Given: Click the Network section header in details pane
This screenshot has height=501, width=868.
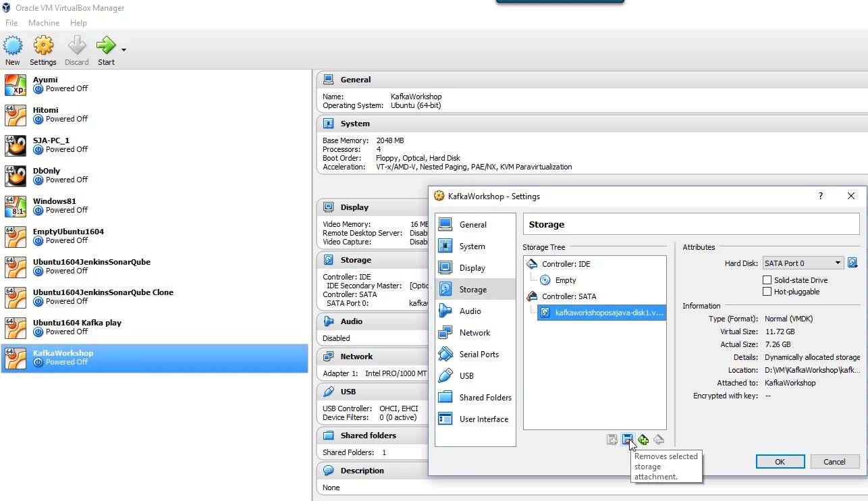Looking at the screenshot, I should (373, 357).
